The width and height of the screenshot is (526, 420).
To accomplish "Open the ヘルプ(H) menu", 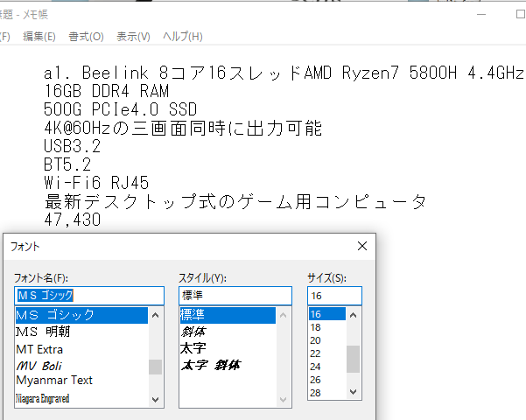I will [x=183, y=36].
